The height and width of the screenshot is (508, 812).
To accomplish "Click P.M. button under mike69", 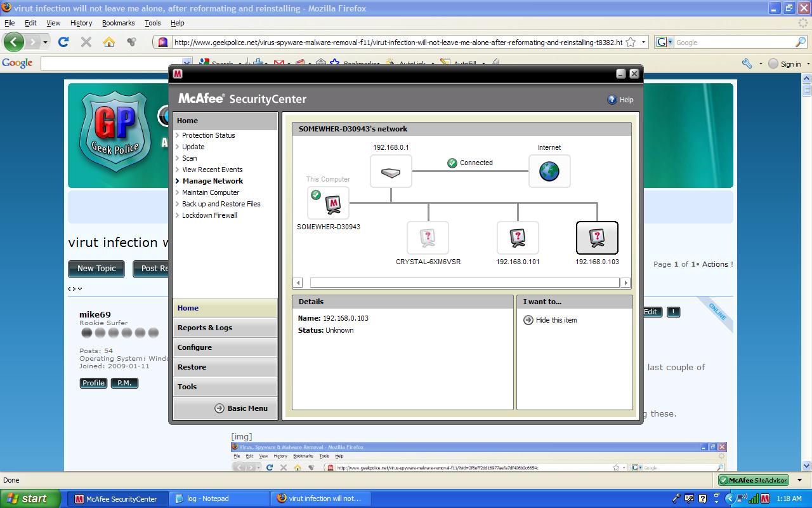I will click(124, 383).
